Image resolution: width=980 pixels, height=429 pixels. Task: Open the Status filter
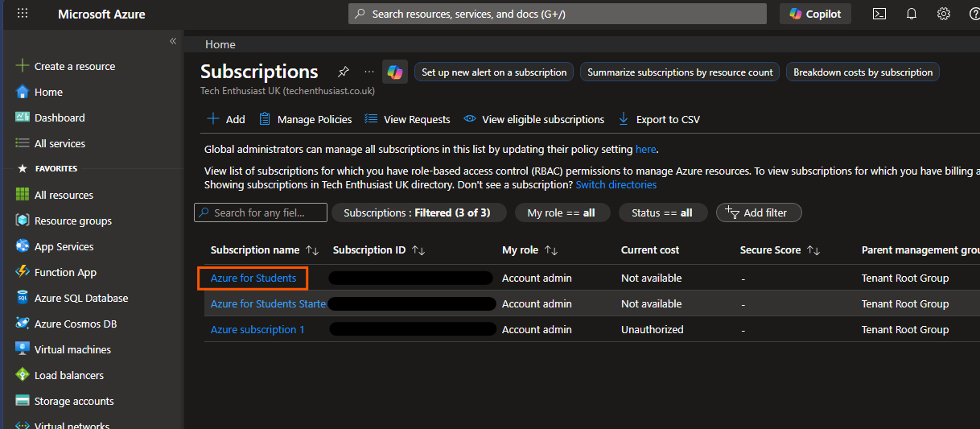click(x=661, y=212)
